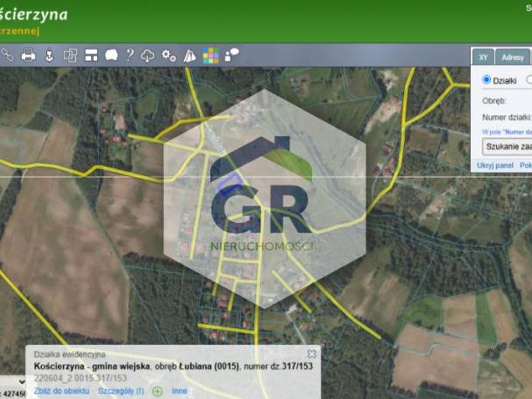The width and height of the screenshot is (532, 399).
Task: Click the link chain icon in toolbar
Action: point(7,55)
